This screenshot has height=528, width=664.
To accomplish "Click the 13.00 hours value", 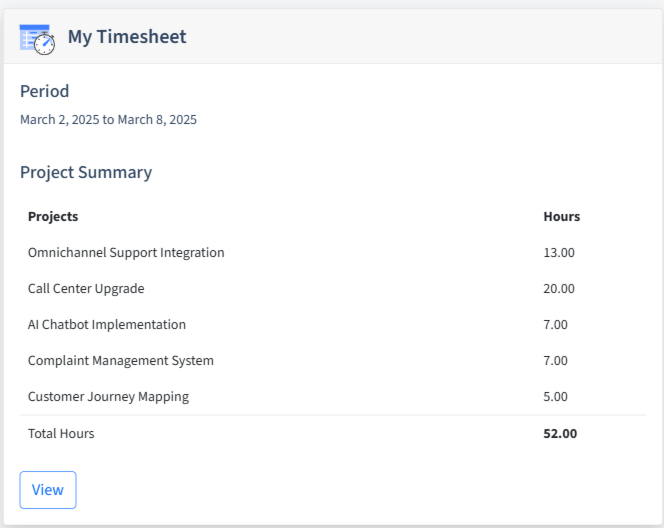I will click(559, 252).
